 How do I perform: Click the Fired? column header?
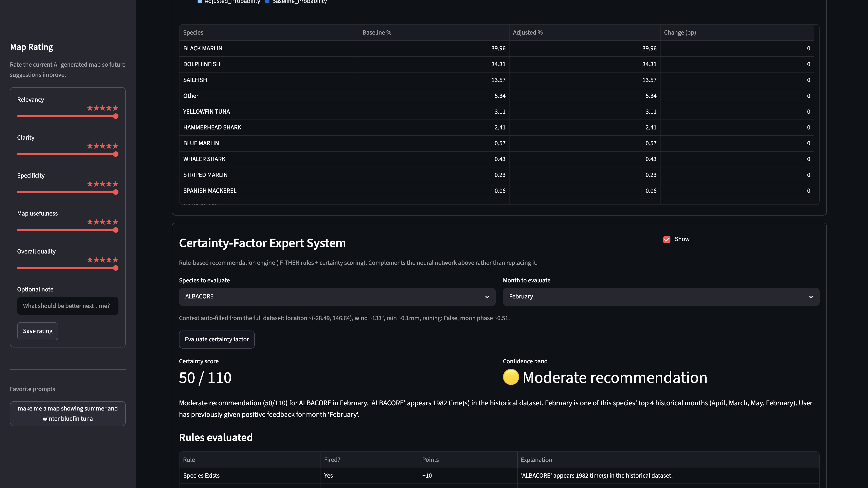click(x=369, y=460)
